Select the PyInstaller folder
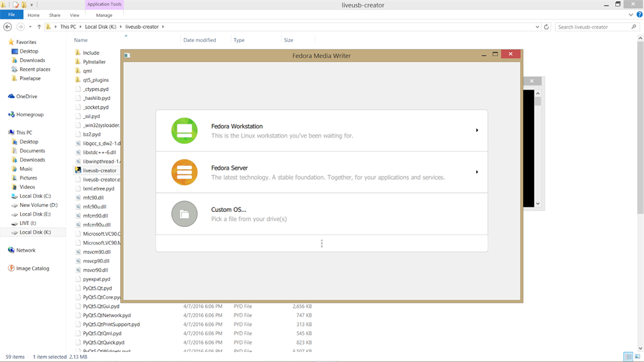The height and width of the screenshot is (362, 644). click(94, 62)
